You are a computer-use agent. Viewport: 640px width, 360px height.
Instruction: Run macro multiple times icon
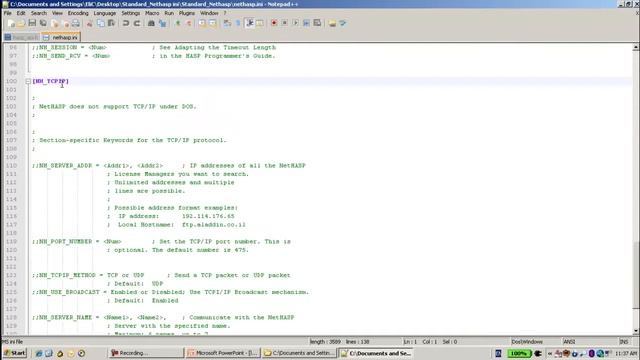point(306,23)
